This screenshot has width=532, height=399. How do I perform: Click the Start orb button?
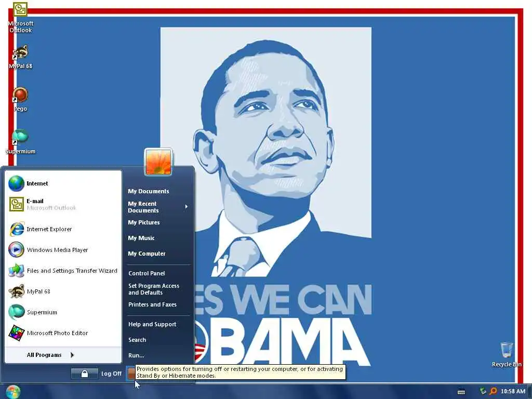coord(13,392)
